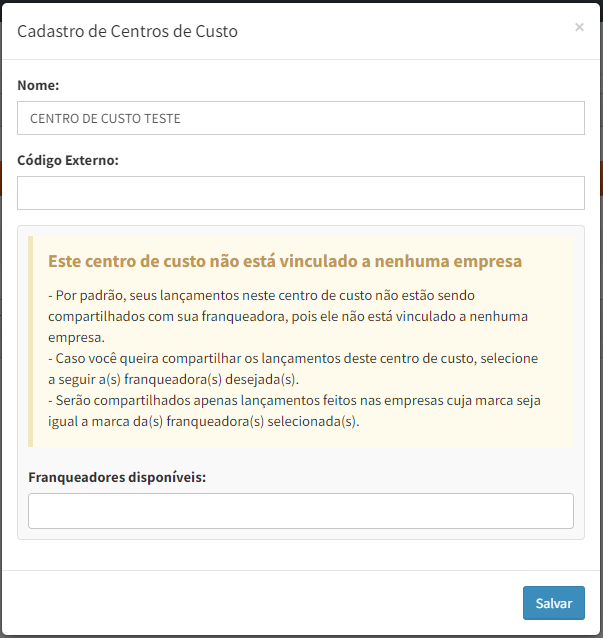The height and width of the screenshot is (638, 603).
Task: Click the line ending with franqueadora(s) selecionada(s)
Action: pyautogui.click(x=204, y=421)
